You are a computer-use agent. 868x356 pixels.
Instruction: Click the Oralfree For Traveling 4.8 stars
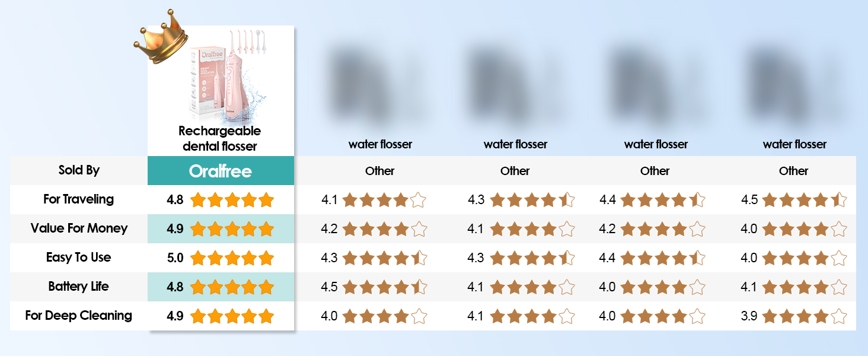232,200
